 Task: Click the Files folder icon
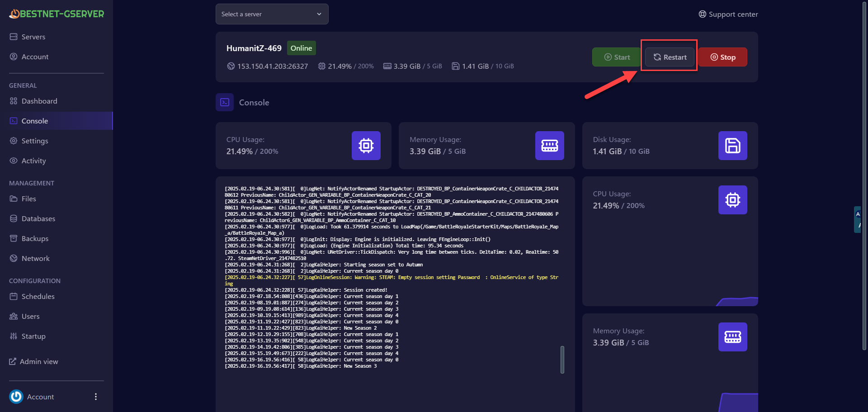[x=14, y=199]
